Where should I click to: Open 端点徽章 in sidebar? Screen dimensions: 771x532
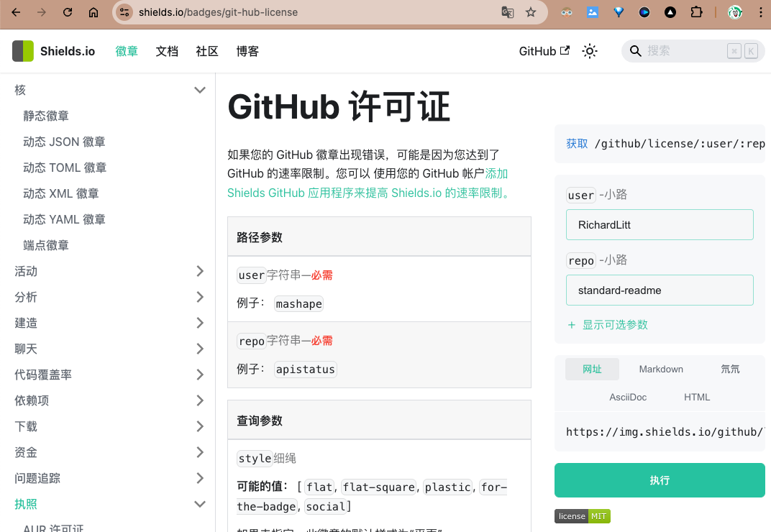46,245
